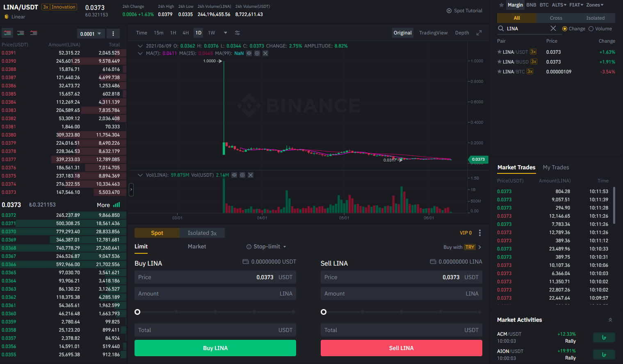Screen dimensions: 623x364
Task: Click the green Buy LINA button
Action: click(x=215, y=348)
